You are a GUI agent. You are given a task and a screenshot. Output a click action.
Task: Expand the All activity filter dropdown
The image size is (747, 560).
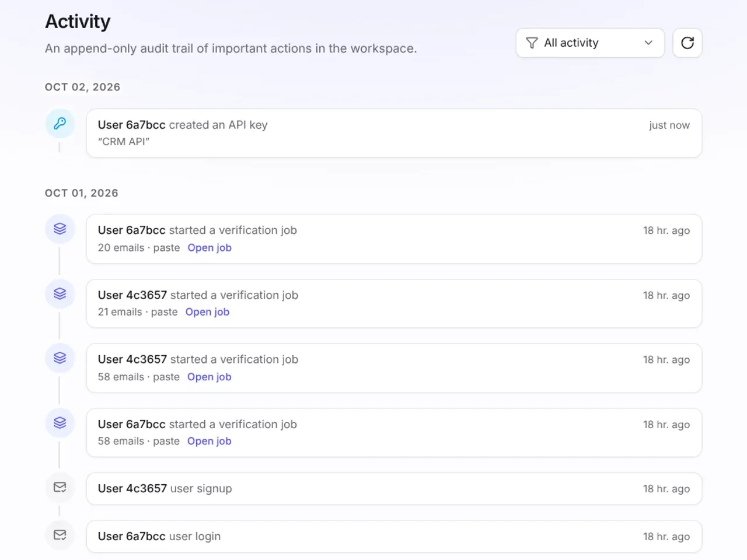(x=590, y=43)
